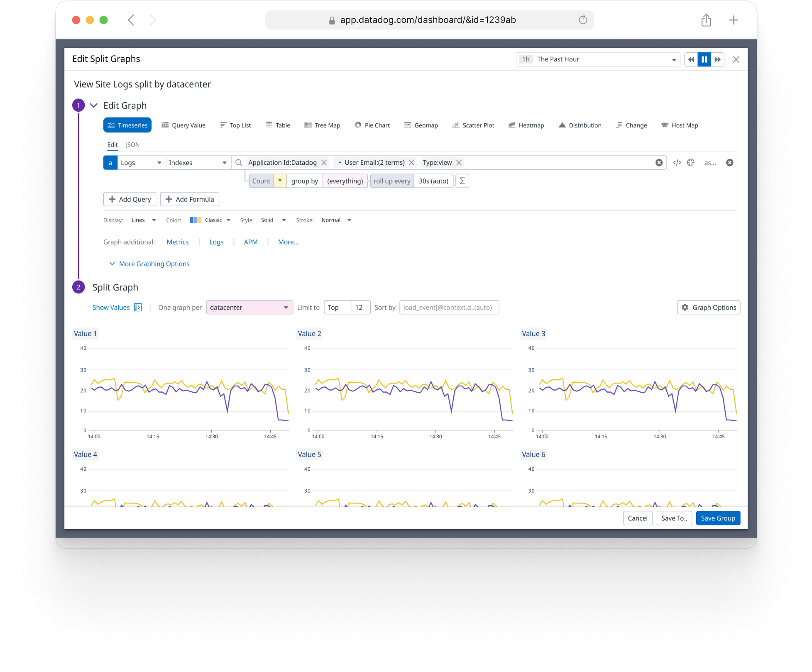The image size is (812, 672).
Task: Open the Classic color palette selector
Action: (210, 220)
